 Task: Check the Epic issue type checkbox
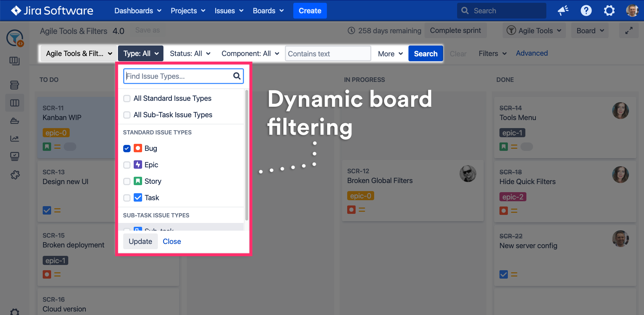tap(127, 165)
